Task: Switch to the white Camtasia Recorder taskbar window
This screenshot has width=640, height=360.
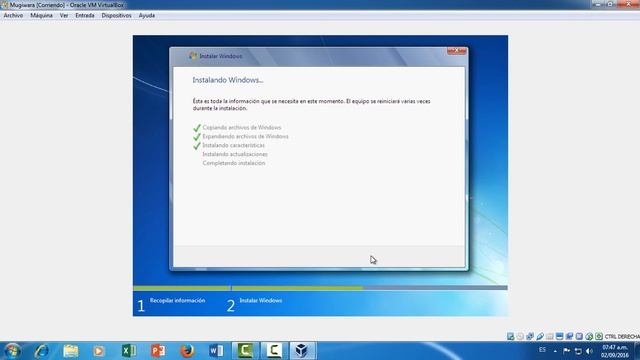Action: click(274, 351)
